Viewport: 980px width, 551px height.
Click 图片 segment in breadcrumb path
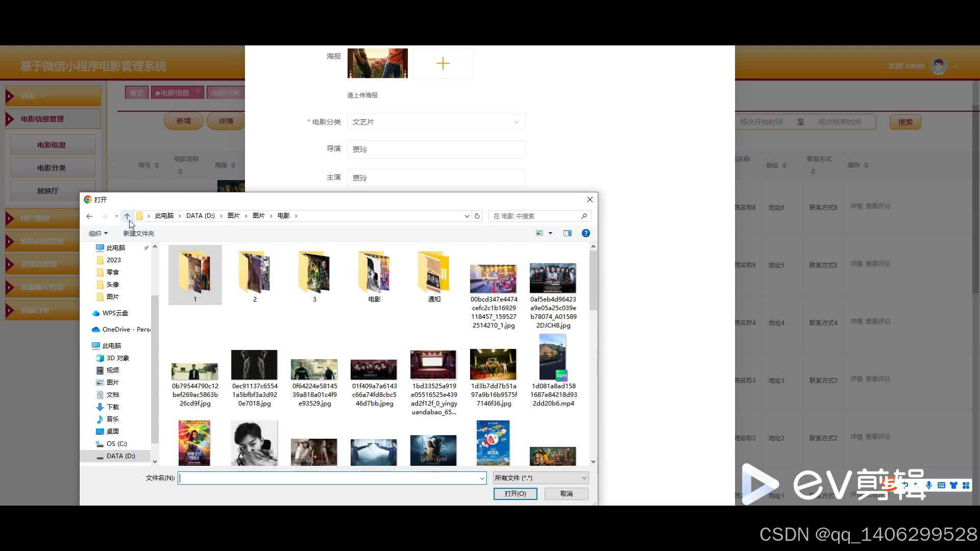tap(233, 216)
